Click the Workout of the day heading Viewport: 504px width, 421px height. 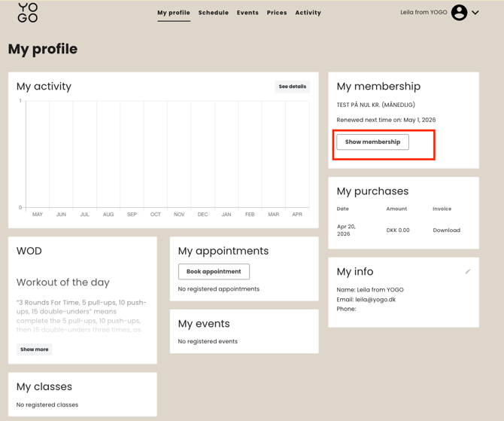click(x=63, y=282)
